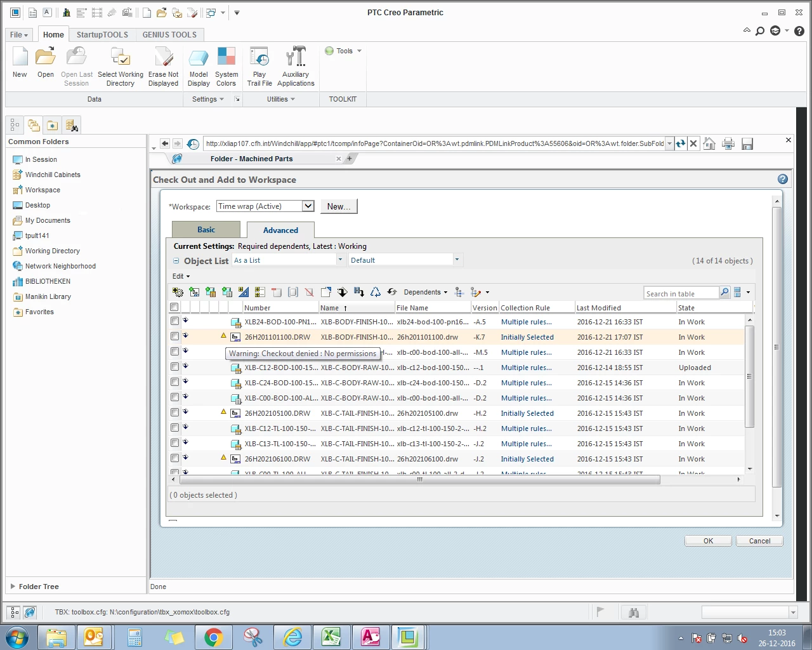Click the first collection settings toolbar icon
Screen dimensions: 812x650
click(178, 292)
